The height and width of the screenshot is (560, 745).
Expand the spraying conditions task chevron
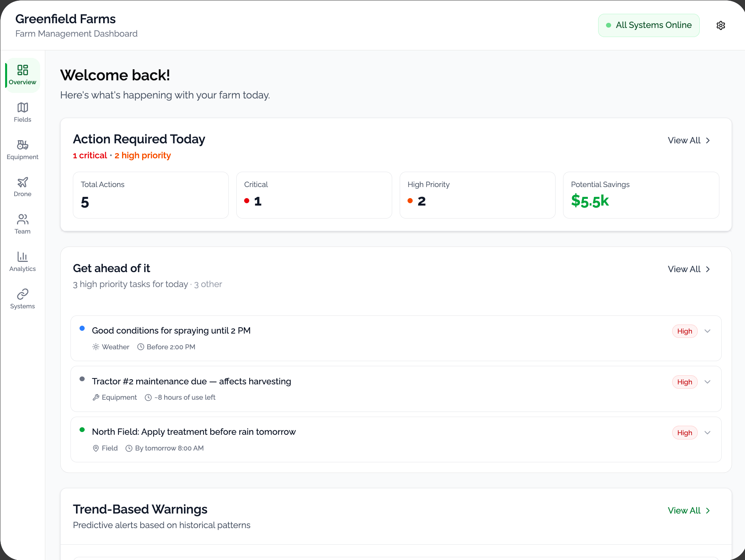(707, 331)
